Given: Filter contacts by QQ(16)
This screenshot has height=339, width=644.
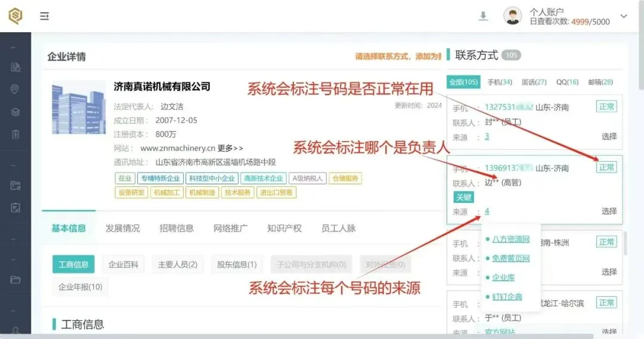Looking at the screenshot, I should click(x=567, y=82).
